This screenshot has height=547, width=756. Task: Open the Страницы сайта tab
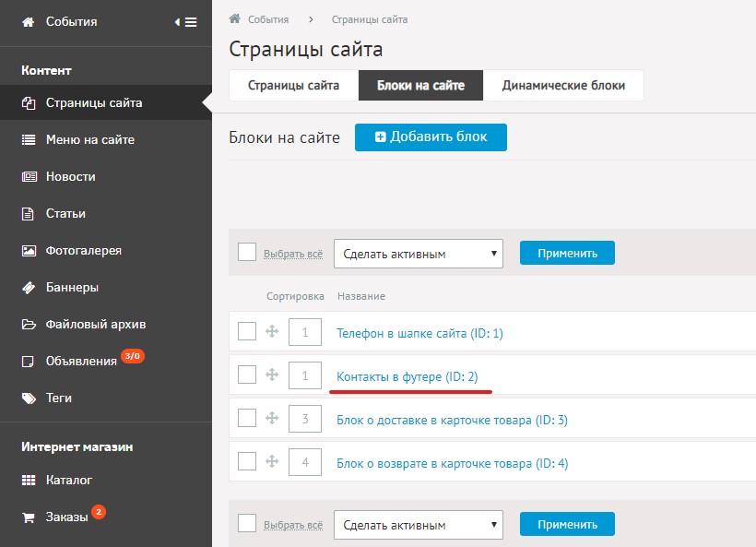293,86
